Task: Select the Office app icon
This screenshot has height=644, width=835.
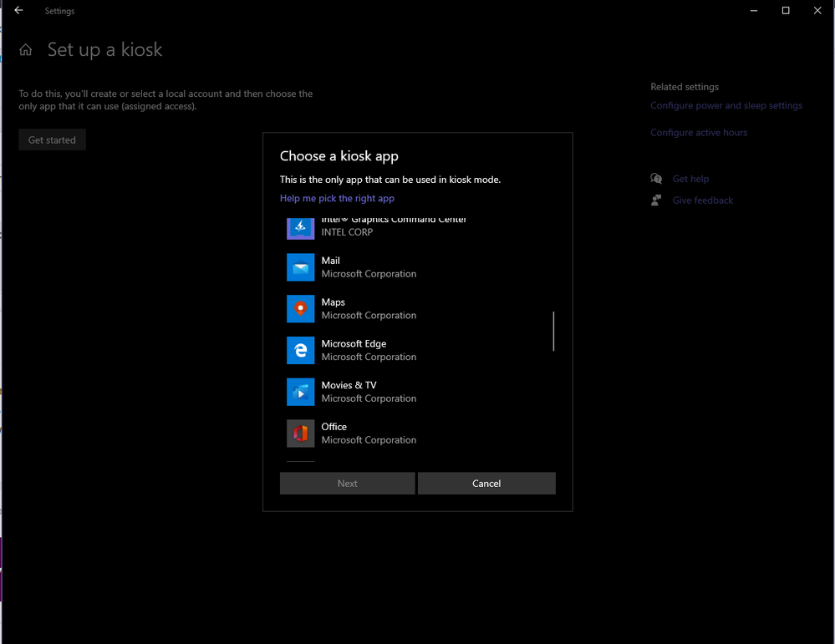Action: click(300, 434)
